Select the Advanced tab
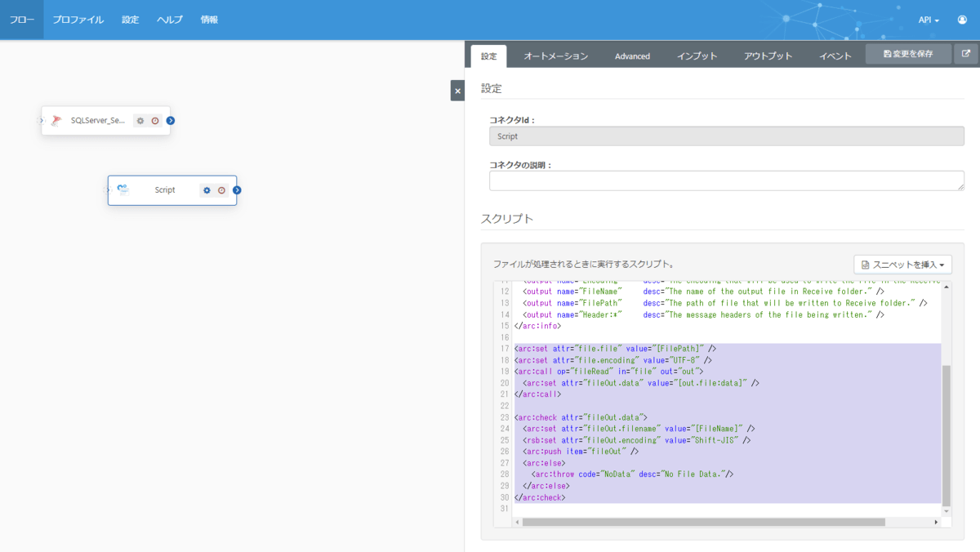Image resolution: width=980 pixels, height=552 pixels. 632,56
